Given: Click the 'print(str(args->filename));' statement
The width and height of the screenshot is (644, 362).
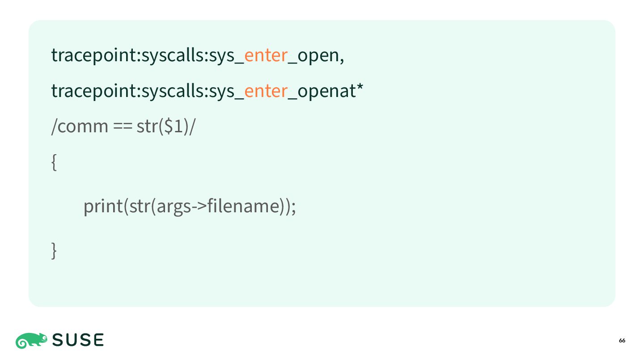Looking at the screenshot, I should click(190, 207).
